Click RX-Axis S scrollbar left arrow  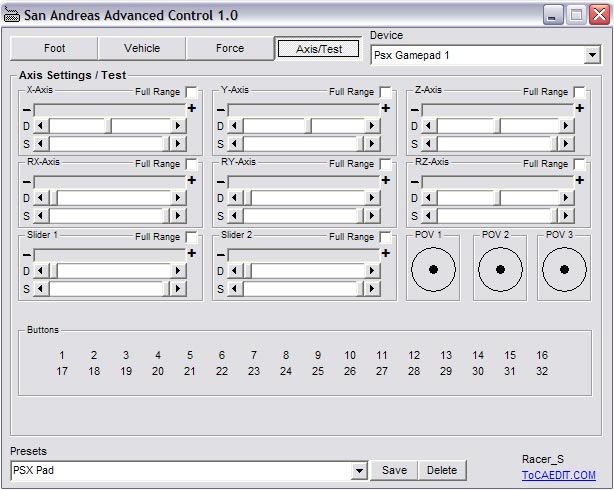pos(41,216)
